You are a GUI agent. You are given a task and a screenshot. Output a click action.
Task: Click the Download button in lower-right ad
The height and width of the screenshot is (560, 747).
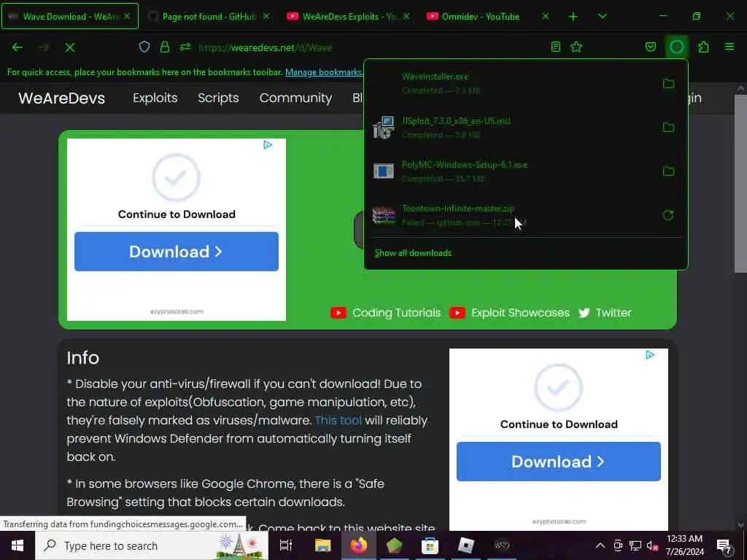pyautogui.click(x=558, y=462)
